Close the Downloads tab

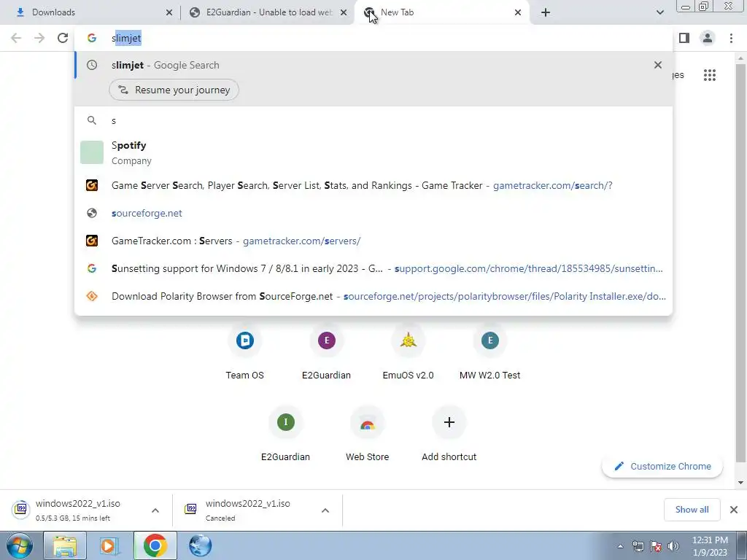[x=169, y=12]
